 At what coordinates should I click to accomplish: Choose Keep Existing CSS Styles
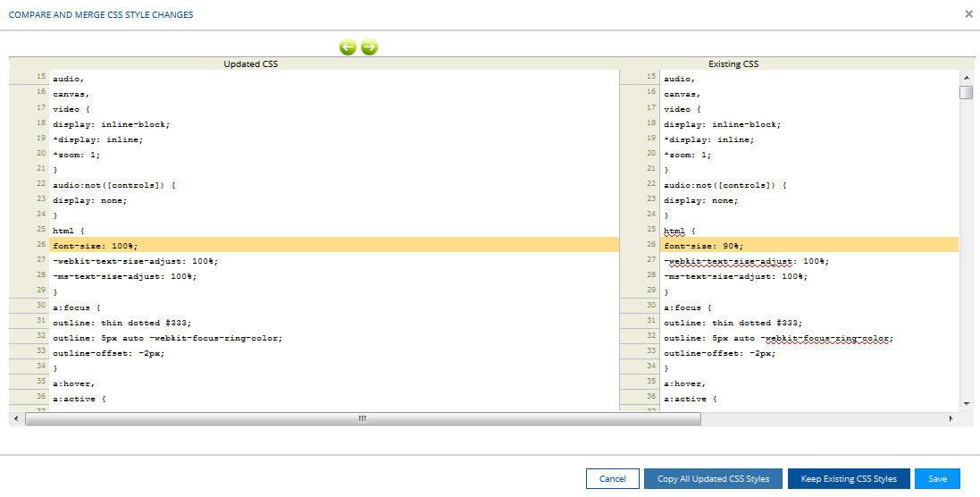coord(848,479)
